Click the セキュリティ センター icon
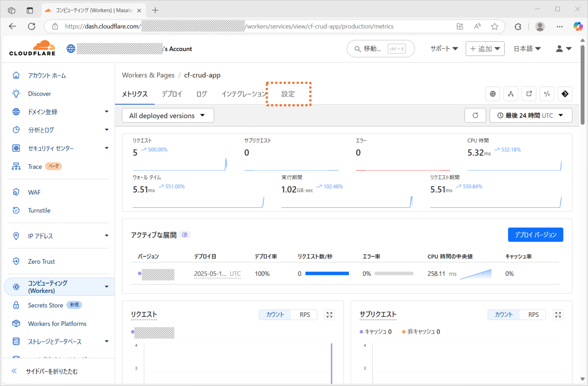The height and width of the screenshot is (386, 588). pos(16,148)
